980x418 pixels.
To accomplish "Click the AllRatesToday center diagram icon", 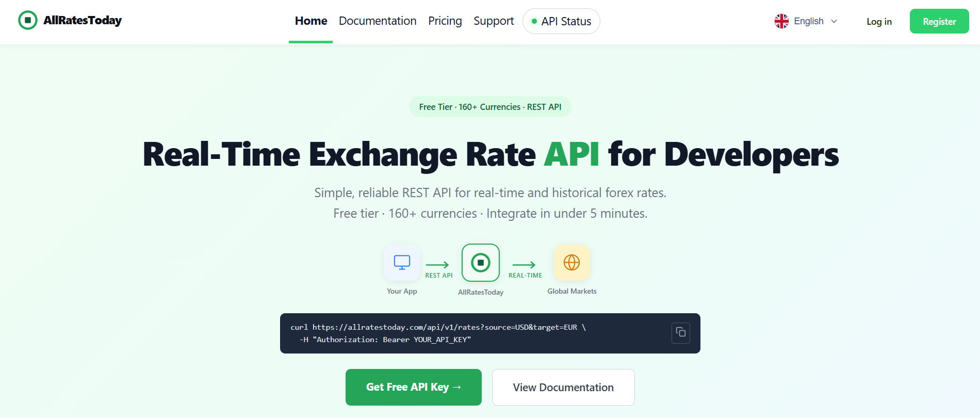I will (481, 263).
